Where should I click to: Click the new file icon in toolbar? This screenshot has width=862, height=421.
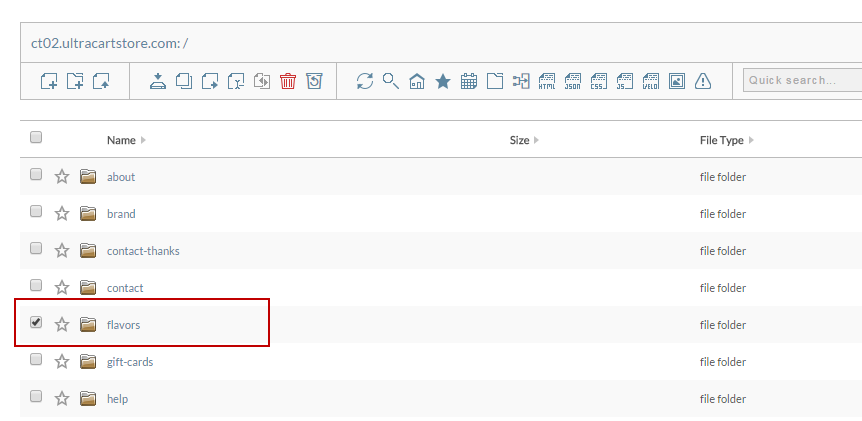click(49, 81)
